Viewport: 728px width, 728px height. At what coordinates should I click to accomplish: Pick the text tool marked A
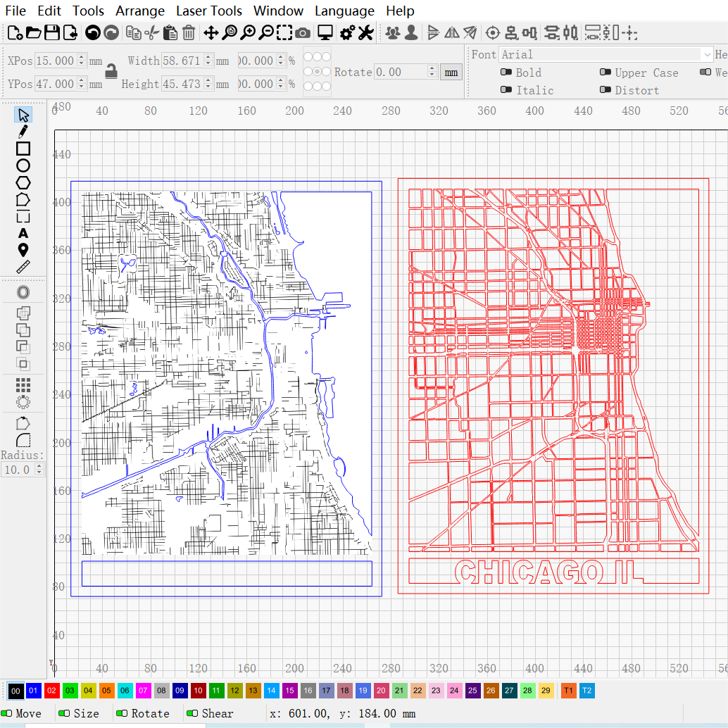(23, 233)
